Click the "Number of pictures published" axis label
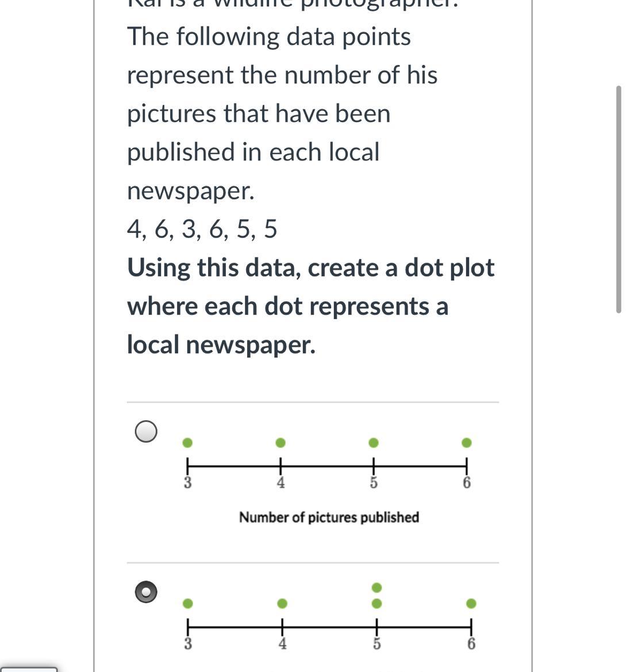The width and height of the screenshot is (626, 672). pyautogui.click(x=329, y=517)
